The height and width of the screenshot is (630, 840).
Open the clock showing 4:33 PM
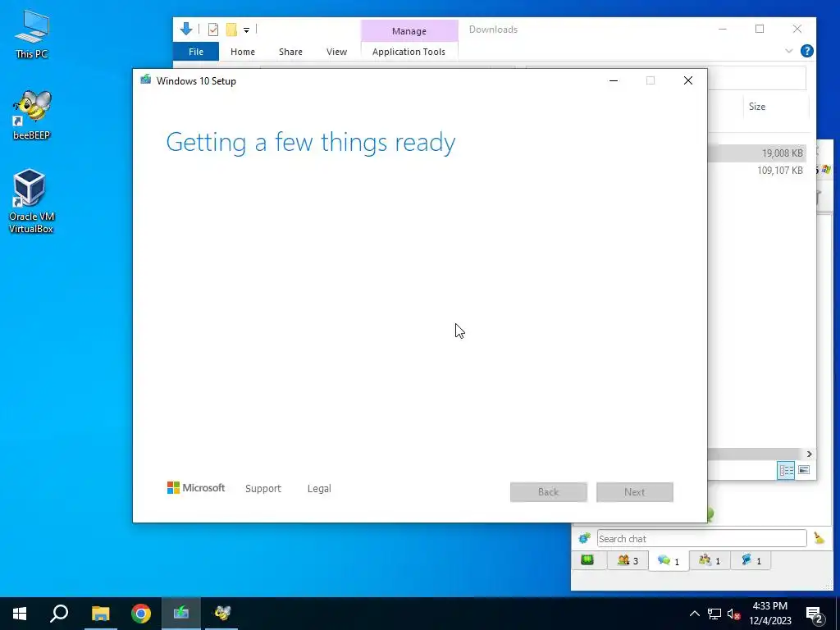click(770, 614)
